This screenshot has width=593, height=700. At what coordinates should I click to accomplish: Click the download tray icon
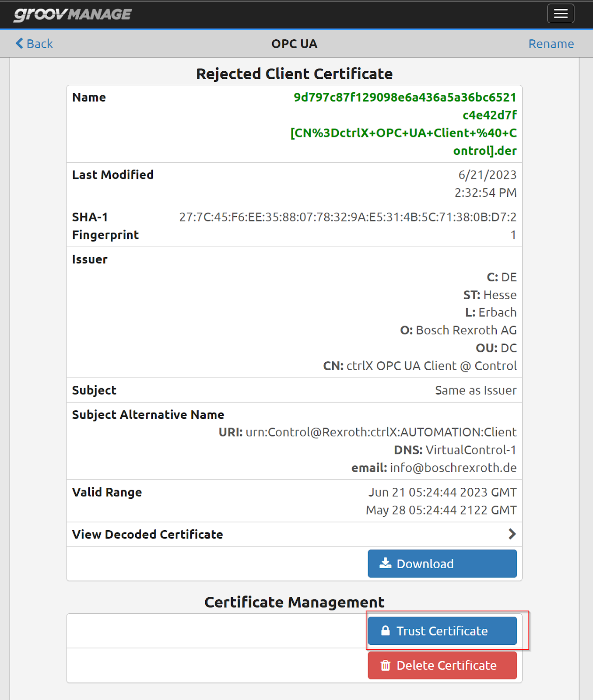click(x=385, y=563)
